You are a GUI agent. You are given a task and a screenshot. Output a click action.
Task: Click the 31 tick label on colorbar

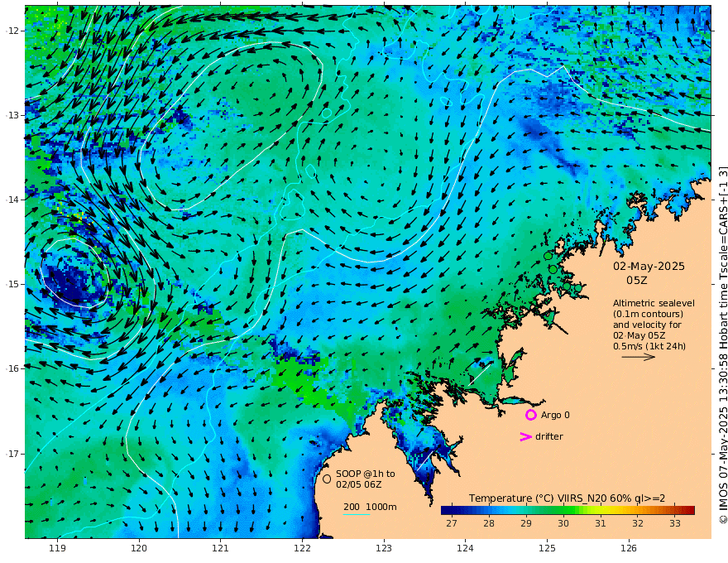(x=601, y=523)
